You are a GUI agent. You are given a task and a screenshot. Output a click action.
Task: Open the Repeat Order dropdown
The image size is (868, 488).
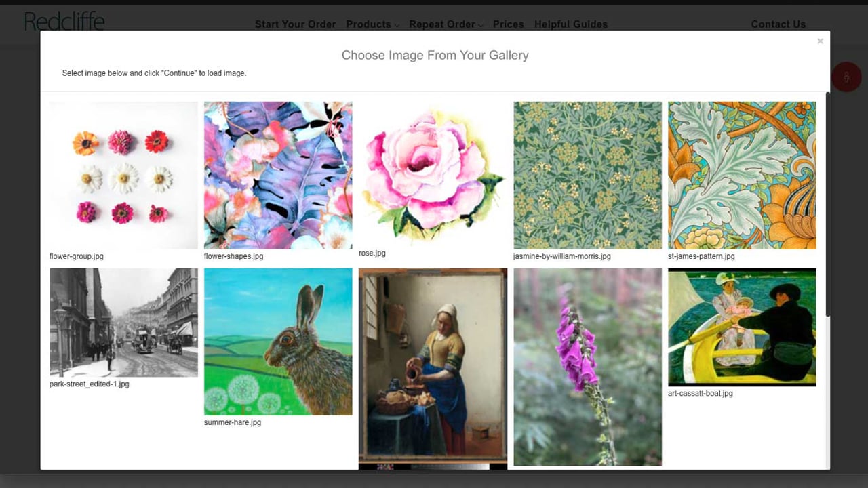click(x=446, y=24)
